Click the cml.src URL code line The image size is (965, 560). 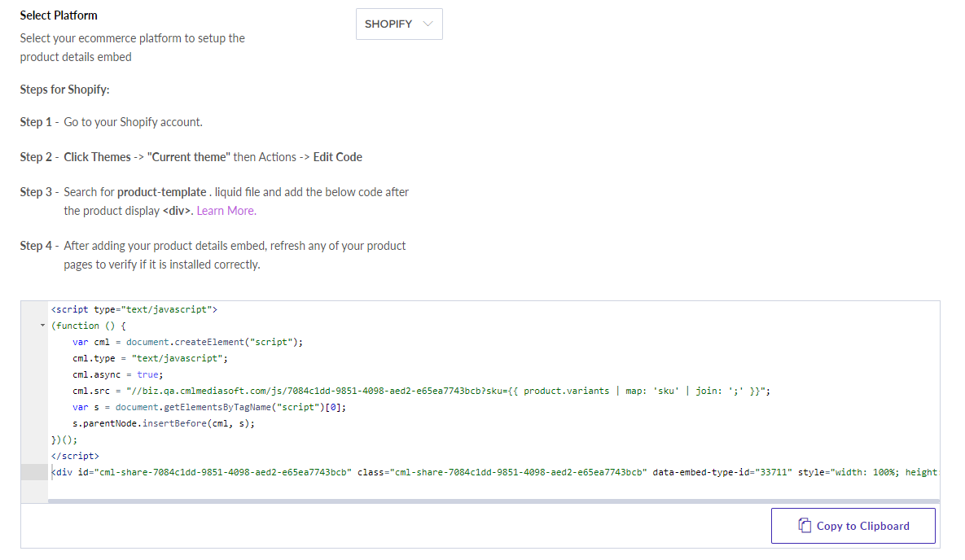coord(421,391)
